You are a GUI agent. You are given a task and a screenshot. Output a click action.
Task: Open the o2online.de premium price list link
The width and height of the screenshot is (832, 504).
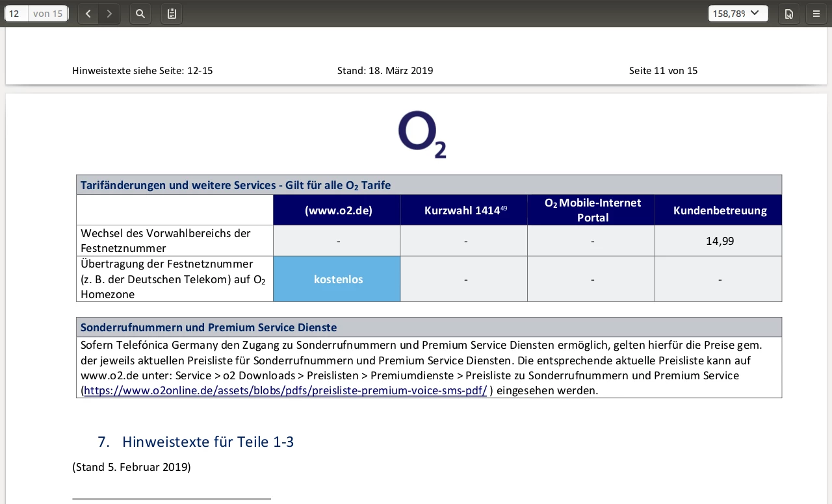click(285, 390)
